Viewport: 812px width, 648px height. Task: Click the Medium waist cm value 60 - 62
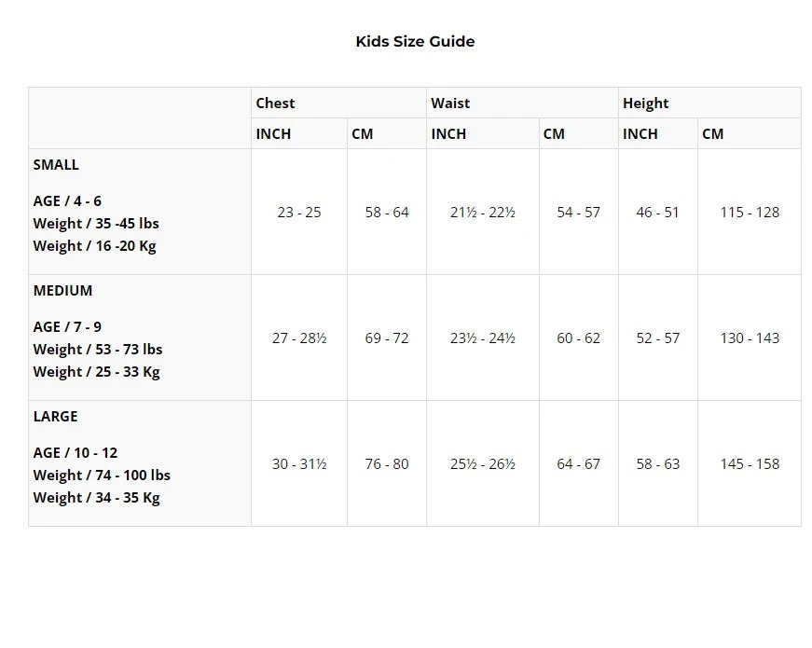pyautogui.click(x=579, y=338)
